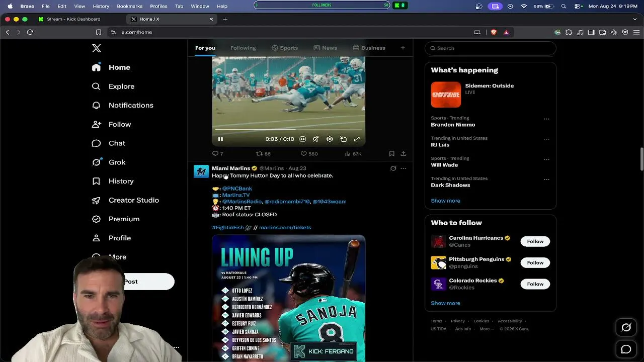Open the Bookmarks menu in the menu bar
The width and height of the screenshot is (644, 362).
(130, 6)
